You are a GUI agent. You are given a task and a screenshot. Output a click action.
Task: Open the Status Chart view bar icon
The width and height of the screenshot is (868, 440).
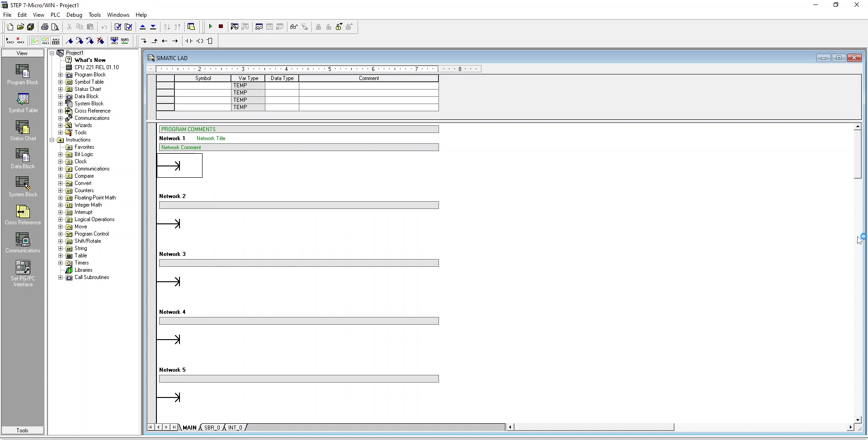(23, 130)
